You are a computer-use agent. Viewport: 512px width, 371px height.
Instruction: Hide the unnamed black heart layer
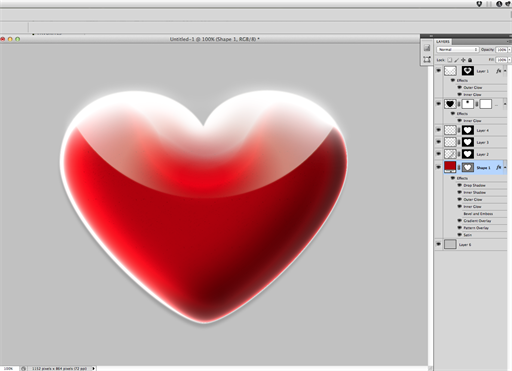[x=439, y=104]
